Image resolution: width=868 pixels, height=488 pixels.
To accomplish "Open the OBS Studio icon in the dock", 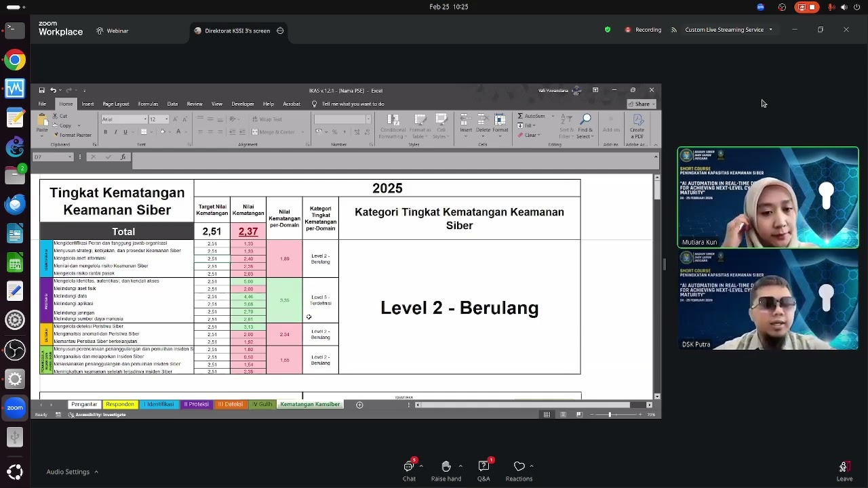I will pos(15,350).
